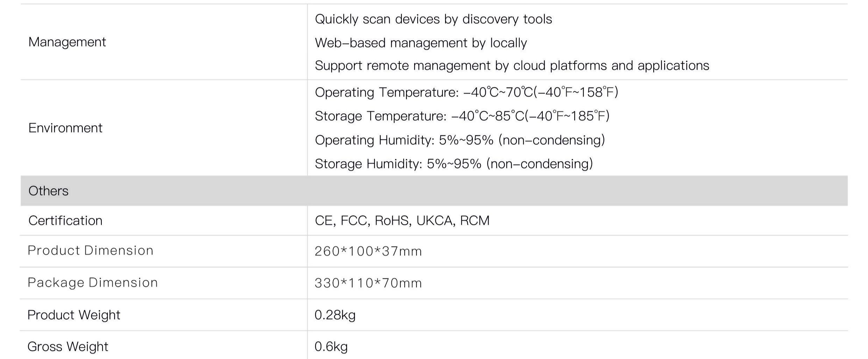The width and height of the screenshot is (868, 359).
Task: Click the Operating Temperature specification line
Action: click(x=466, y=92)
